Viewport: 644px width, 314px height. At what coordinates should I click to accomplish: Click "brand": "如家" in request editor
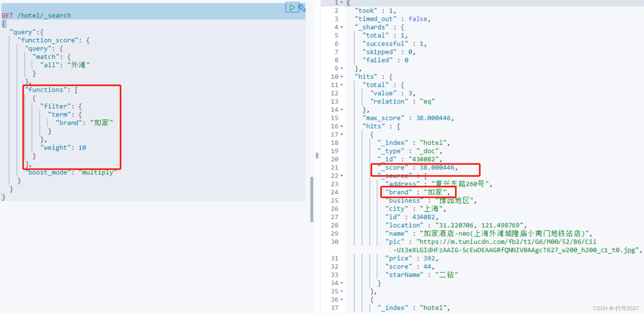click(x=84, y=123)
